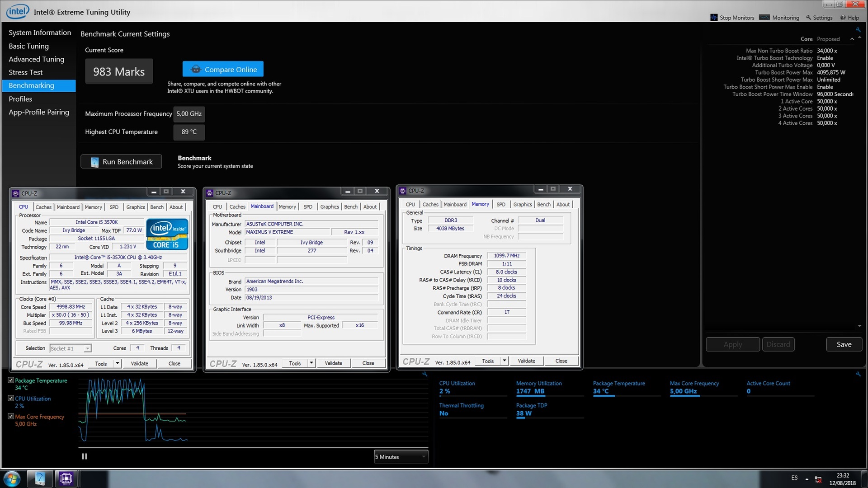
Task: Open System Information section
Action: coord(40,33)
